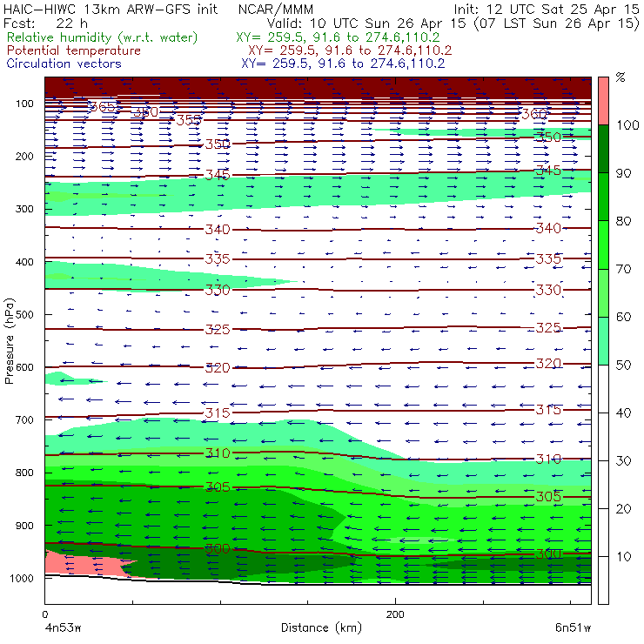Select the red XY coordinates line
This screenshot has height=644, width=644.
[350, 50]
